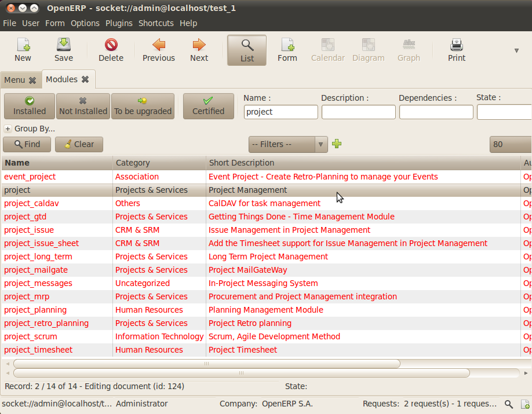This screenshot has height=414, width=532.
Task: Save the current record
Action: 63,50
